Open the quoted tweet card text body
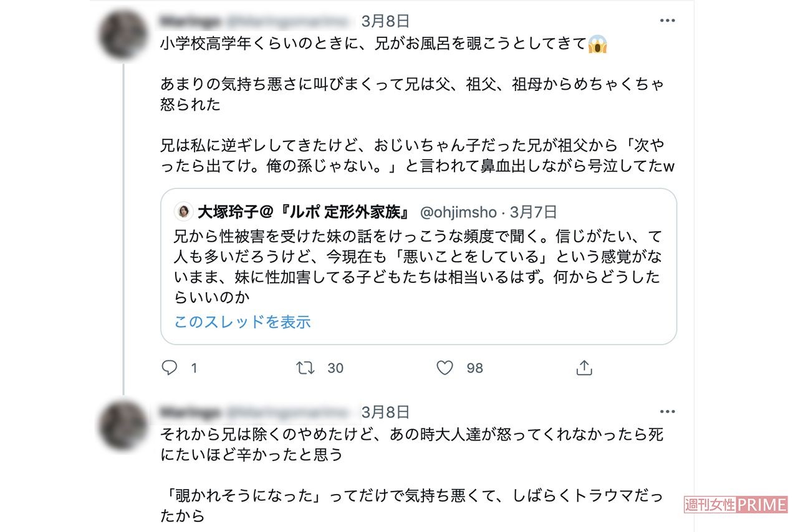The width and height of the screenshot is (798, 532). coord(416,266)
